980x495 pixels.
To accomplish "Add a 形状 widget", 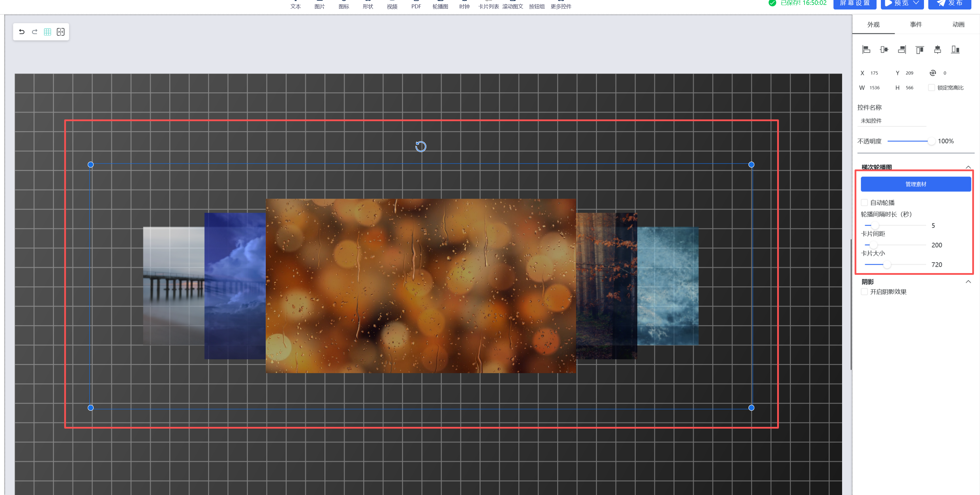I will point(368,5).
